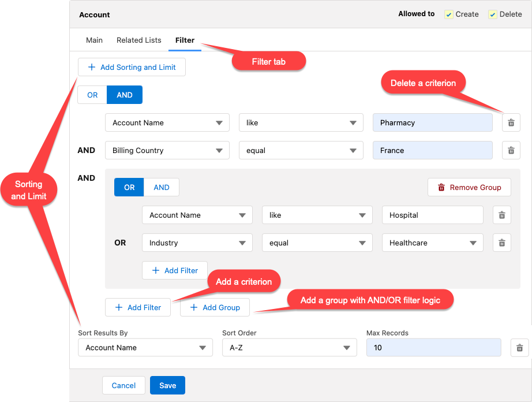Image resolution: width=532 pixels, height=402 pixels.
Task: Click the plus icon on Add Sorting and Limit
Action: 91,67
